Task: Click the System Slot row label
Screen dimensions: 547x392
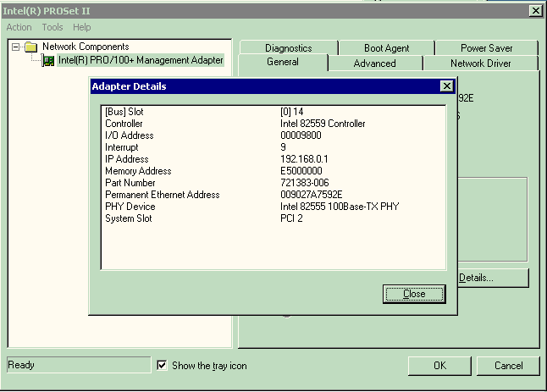Action: click(x=129, y=218)
